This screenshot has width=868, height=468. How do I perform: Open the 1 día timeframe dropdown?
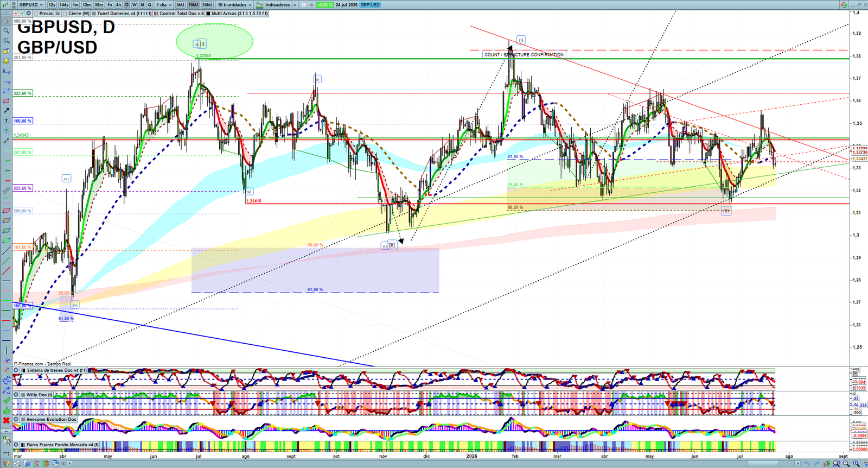(x=164, y=5)
